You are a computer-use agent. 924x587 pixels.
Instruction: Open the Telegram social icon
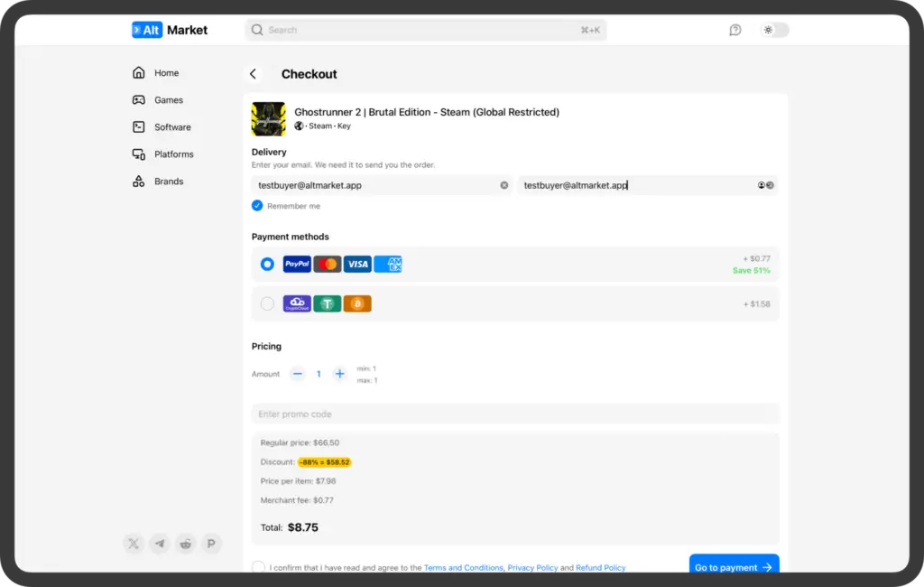click(x=160, y=544)
